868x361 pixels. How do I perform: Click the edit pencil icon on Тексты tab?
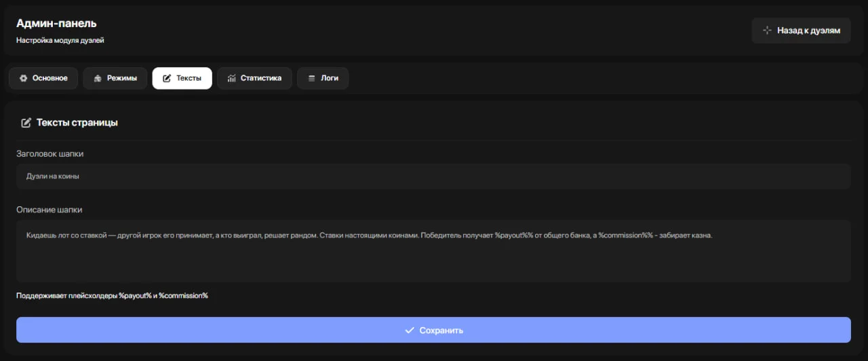click(167, 78)
